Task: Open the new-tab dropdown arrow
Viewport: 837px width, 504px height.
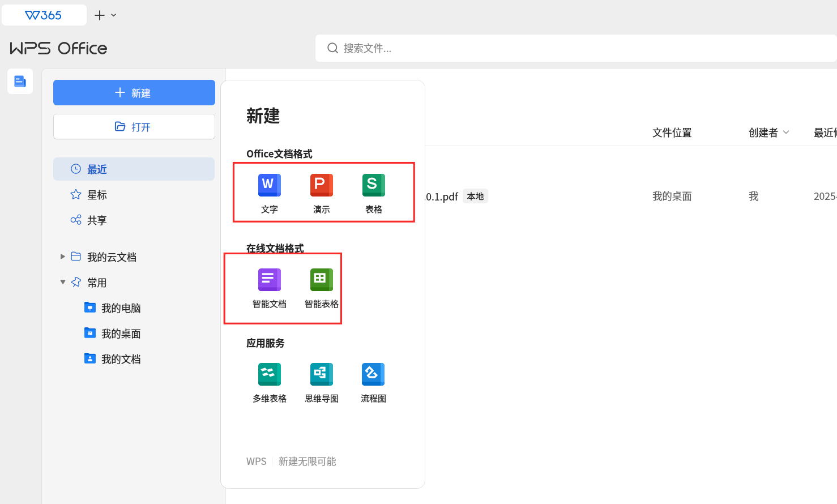Action: (114, 15)
